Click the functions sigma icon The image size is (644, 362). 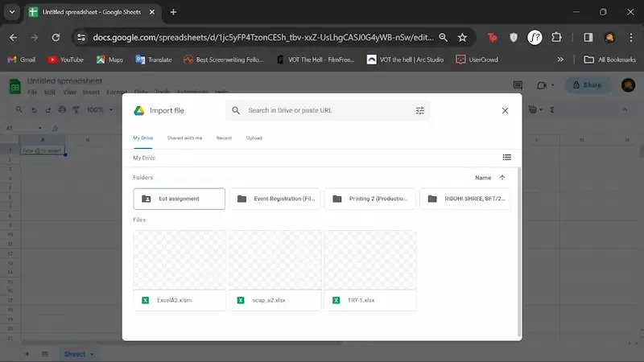tap(552, 110)
